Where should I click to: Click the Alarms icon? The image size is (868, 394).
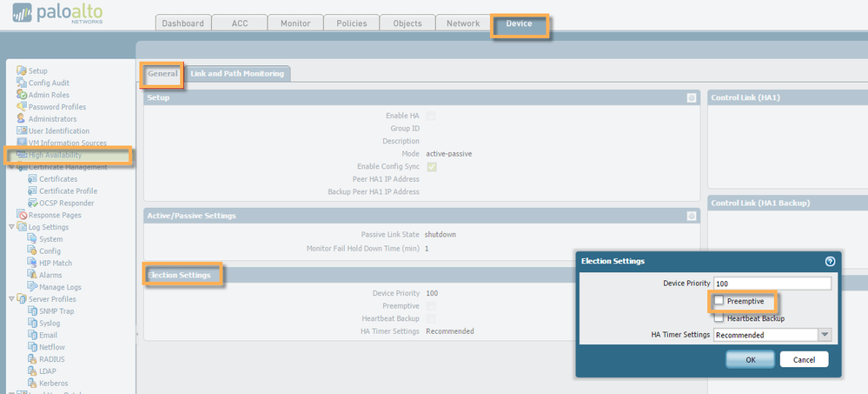[x=32, y=275]
